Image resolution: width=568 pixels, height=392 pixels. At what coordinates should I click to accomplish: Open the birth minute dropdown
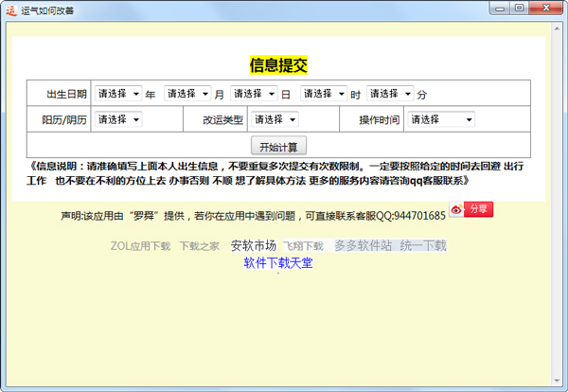tap(390, 94)
